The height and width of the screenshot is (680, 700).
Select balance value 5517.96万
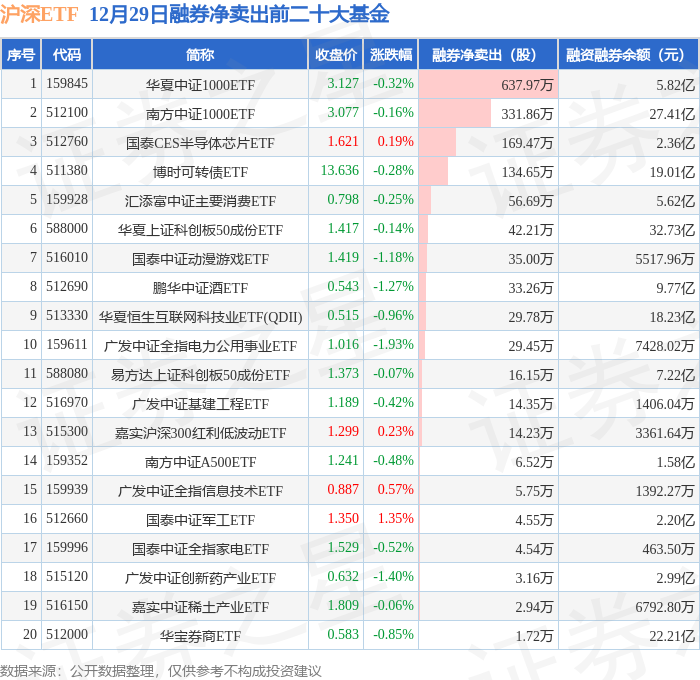tap(665, 259)
